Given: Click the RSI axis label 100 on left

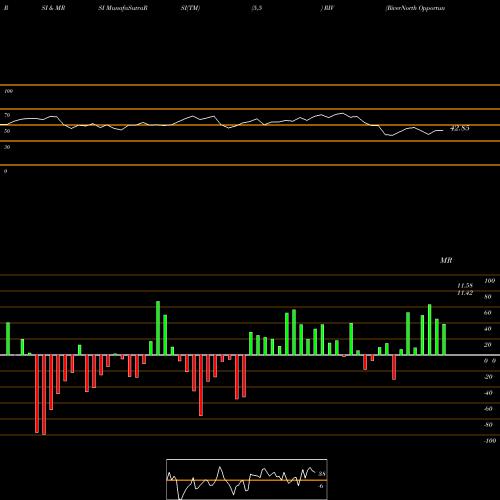Looking at the screenshot, I should point(8,91).
